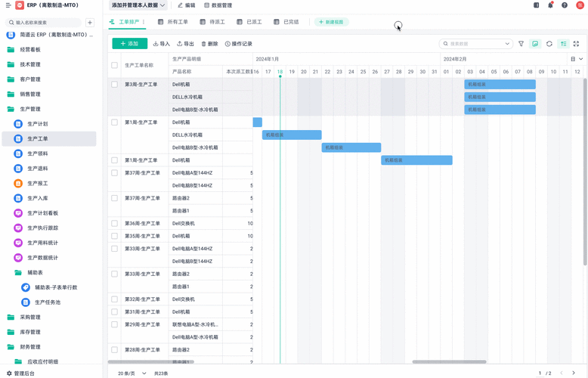Toggle fullscreen view icon

577,44
